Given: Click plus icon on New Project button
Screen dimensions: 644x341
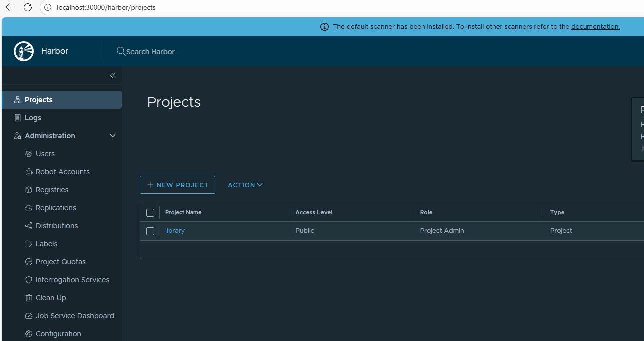Looking at the screenshot, I should (150, 185).
